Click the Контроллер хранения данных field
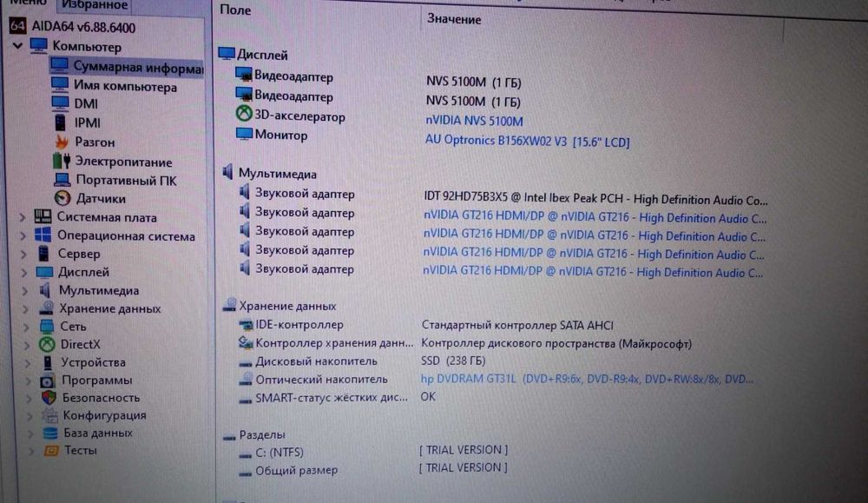Image resolution: width=868 pixels, height=503 pixels. [334, 343]
